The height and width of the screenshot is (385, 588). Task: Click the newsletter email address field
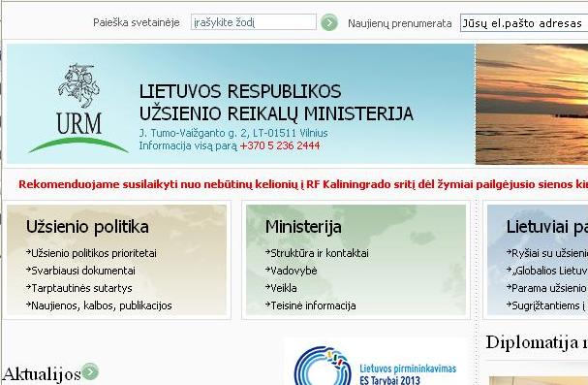(x=524, y=23)
